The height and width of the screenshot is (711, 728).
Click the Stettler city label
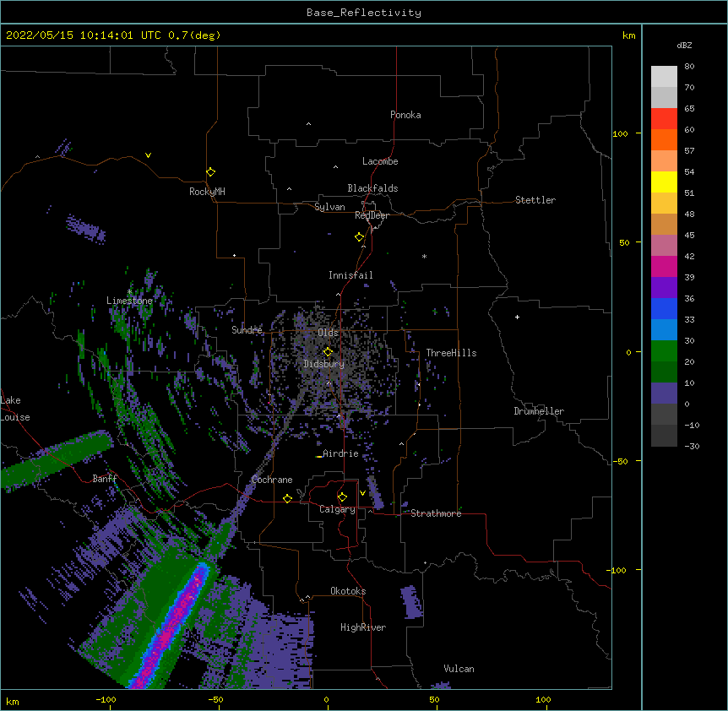[535, 200]
